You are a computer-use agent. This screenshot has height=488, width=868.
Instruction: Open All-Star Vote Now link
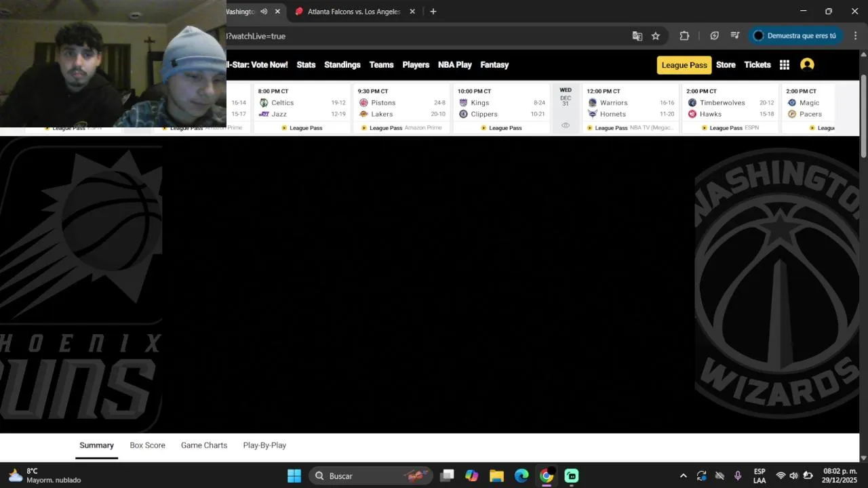(257, 65)
